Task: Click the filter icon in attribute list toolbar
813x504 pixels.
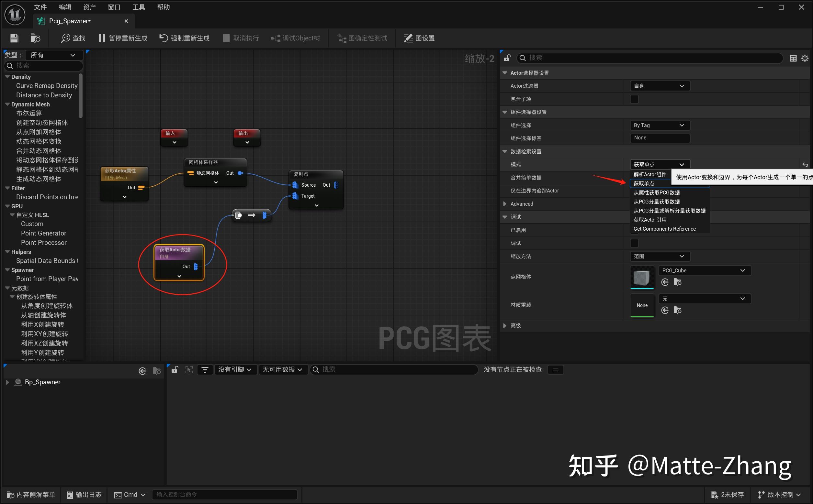Action: coord(205,370)
